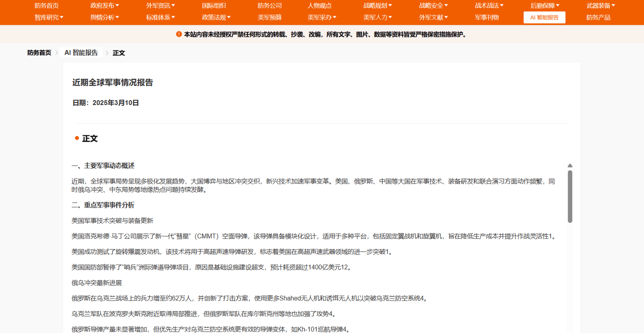
Task: Go to 国际组织 menu item
Action: point(214,6)
